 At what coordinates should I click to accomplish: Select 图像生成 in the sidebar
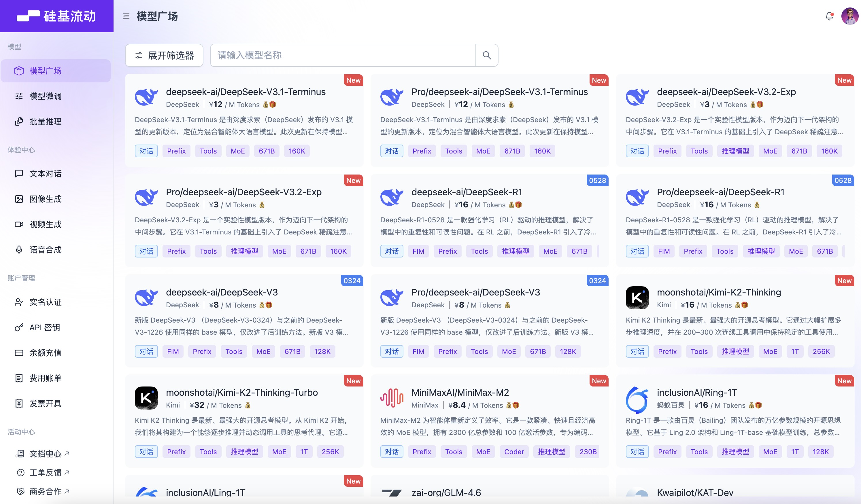(x=45, y=199)
